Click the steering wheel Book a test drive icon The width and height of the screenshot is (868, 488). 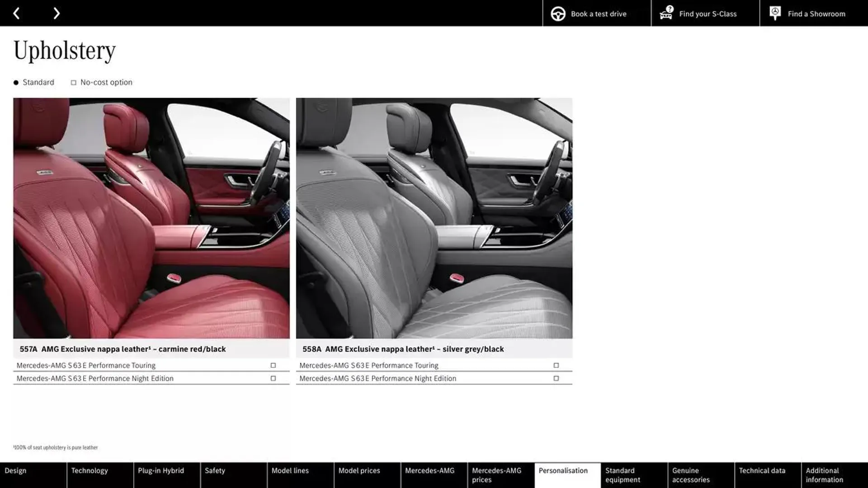tap(557, 13)
